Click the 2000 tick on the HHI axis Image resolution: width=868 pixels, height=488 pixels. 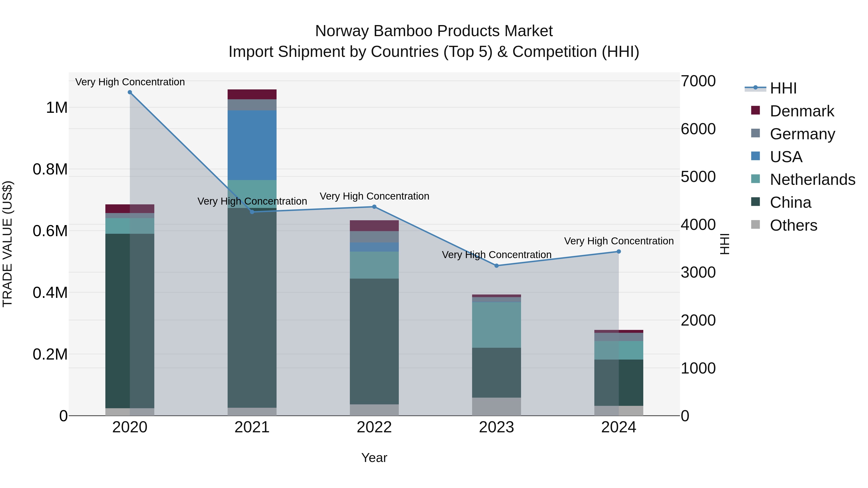tap(698, 320)
